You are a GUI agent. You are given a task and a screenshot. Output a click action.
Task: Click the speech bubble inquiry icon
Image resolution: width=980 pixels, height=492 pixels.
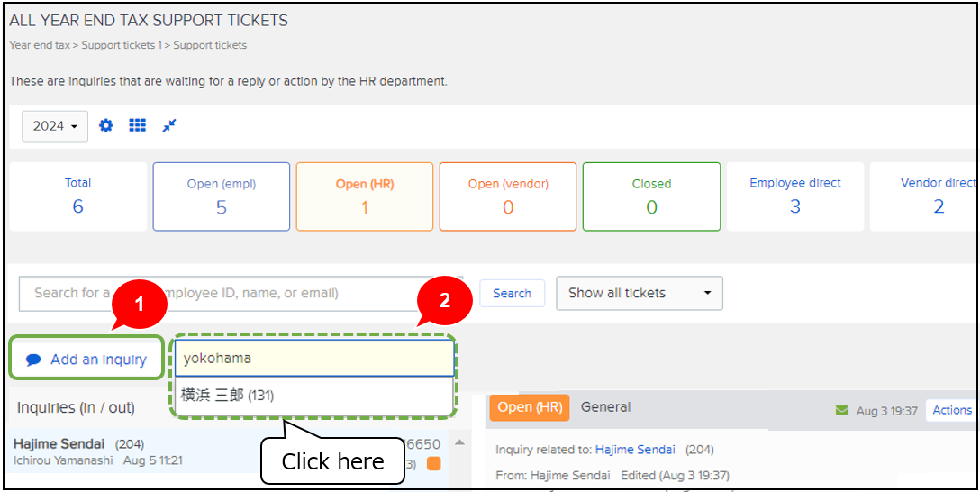pyautogui.click(x=33, y=360)
